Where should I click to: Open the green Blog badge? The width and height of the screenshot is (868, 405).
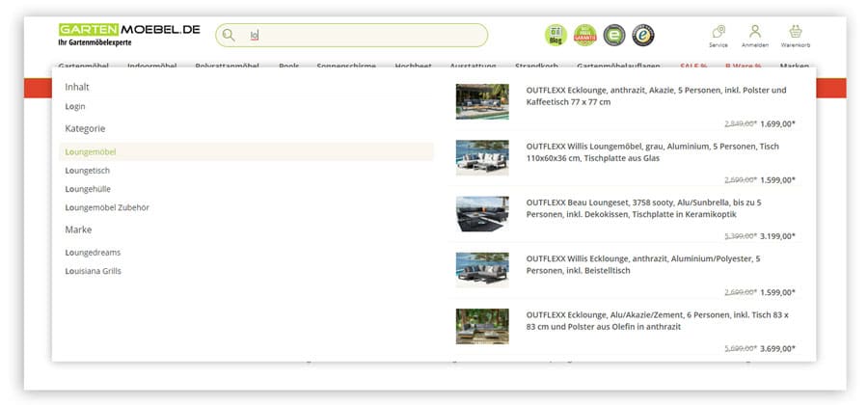[x=556, y=35]
